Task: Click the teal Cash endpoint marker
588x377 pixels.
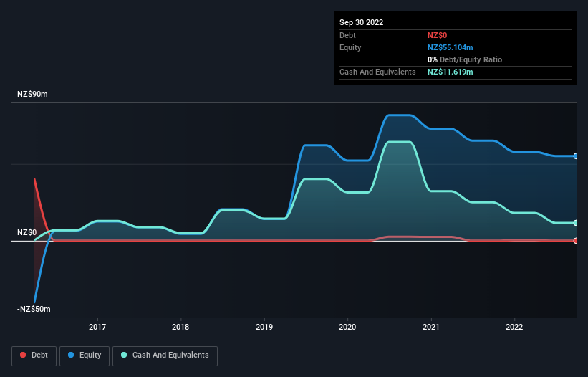Action: (x=576, y=223)
